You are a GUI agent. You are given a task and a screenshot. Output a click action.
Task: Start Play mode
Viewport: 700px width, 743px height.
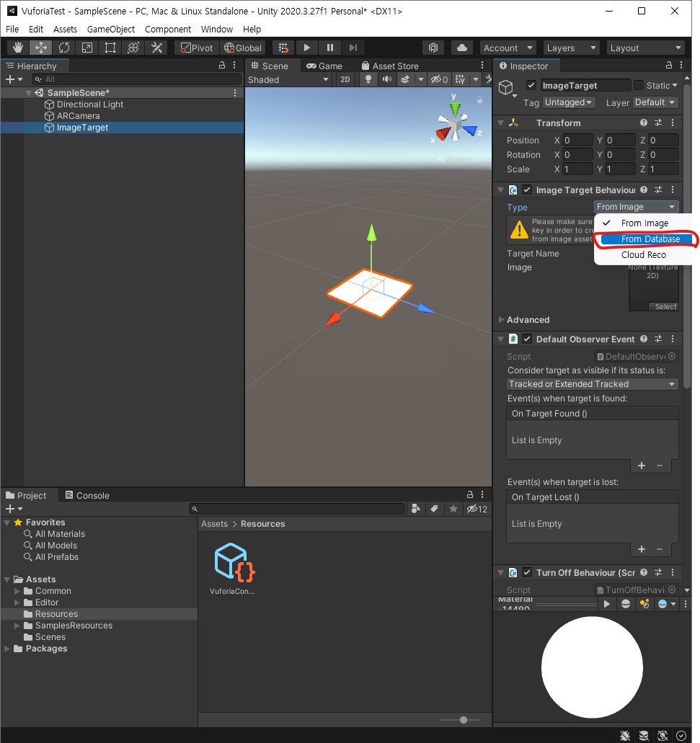(306, 48)
